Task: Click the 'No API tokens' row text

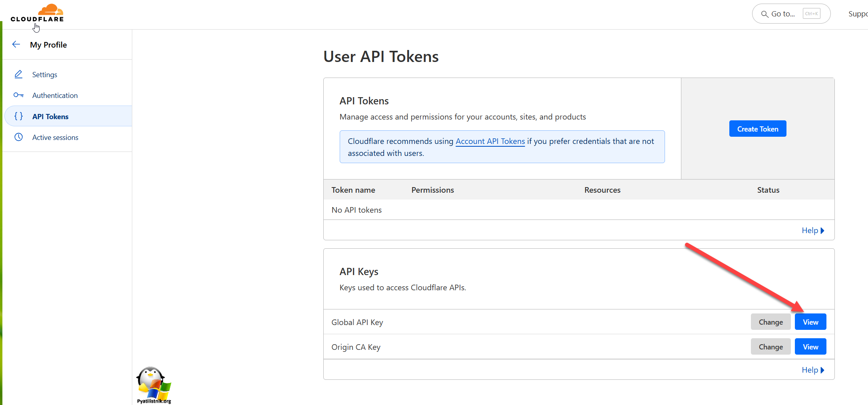Action: click(x=356, y=210)
